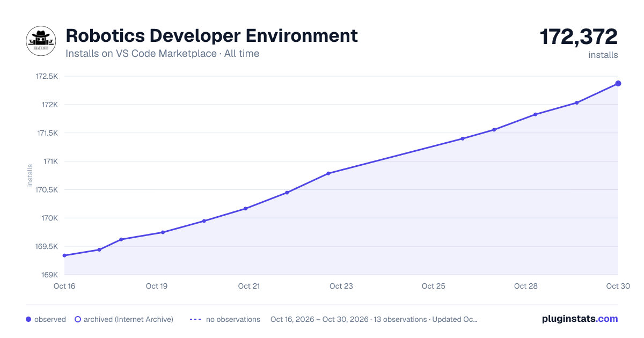Open the pluginstats.com link

(x=580, y=319)
